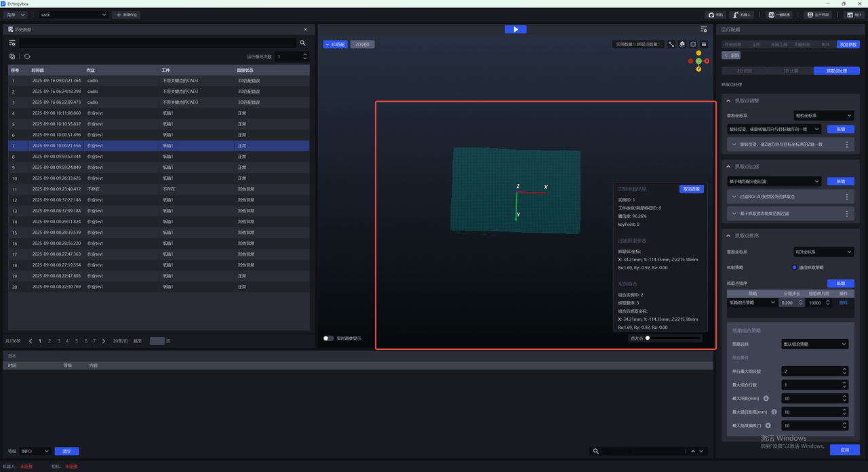Open the 相机 camera panel
This screenshot has width=868, height=472.
(x=715, y=15)
